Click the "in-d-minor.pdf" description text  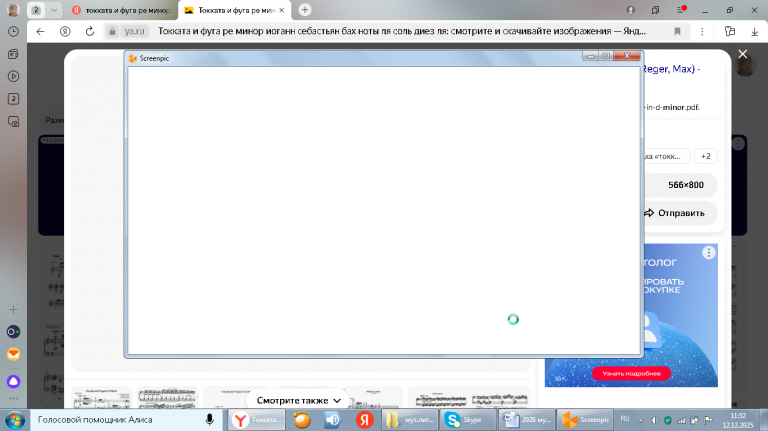point(671,107)
